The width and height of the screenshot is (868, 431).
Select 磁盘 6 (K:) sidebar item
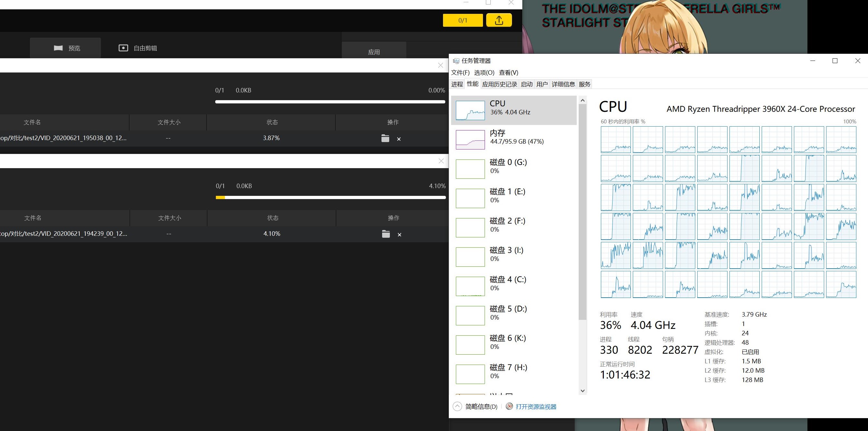[514, 345]
